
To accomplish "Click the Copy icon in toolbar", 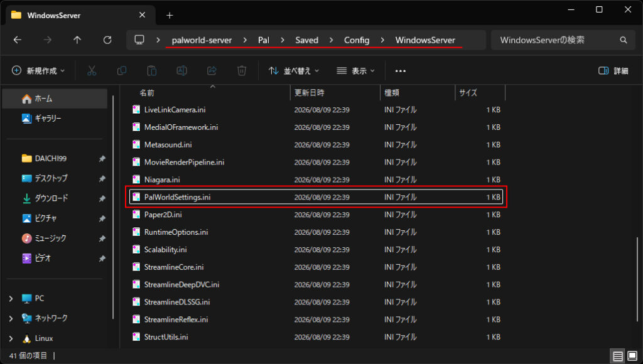I will click(121, 70).
